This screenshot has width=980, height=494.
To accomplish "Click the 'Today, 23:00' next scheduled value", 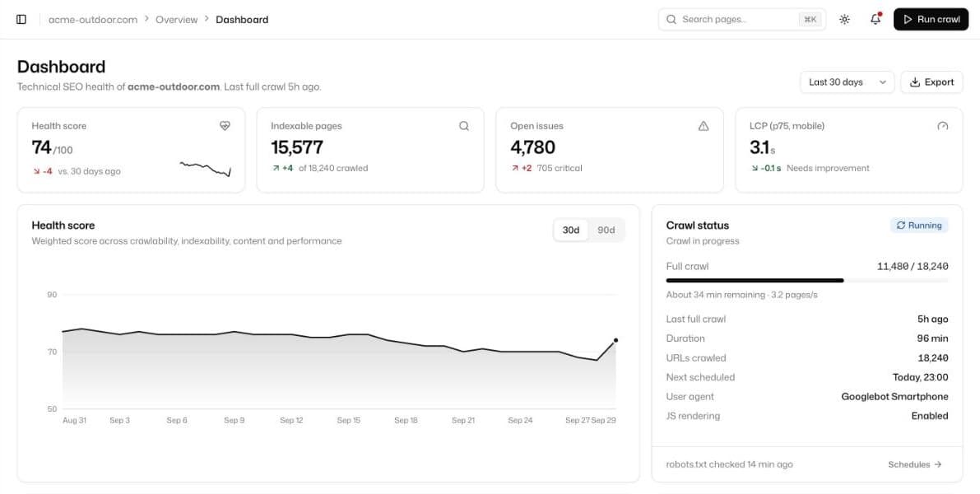I will click(920, 377).
